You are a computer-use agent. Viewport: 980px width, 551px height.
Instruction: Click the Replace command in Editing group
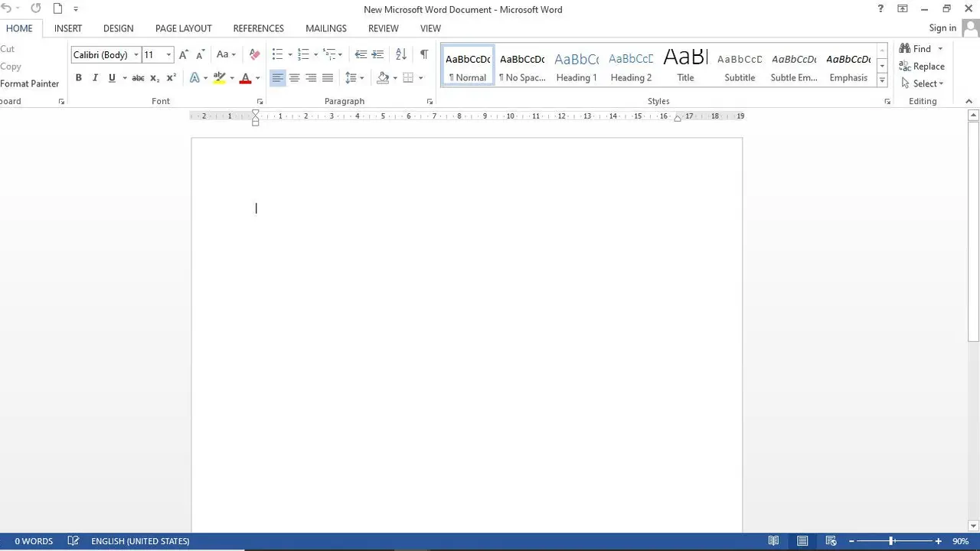[x=928, y=66]
